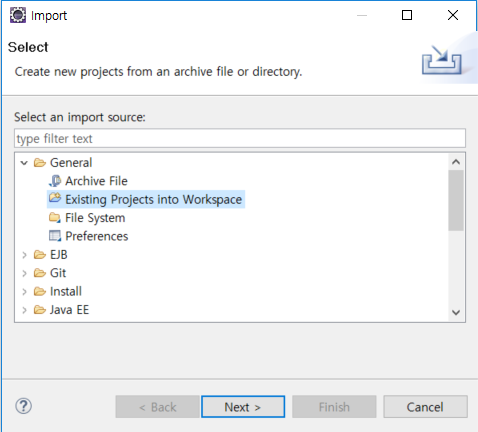
Task: Expand the EJB category
Action: click(x=24, y=255)
